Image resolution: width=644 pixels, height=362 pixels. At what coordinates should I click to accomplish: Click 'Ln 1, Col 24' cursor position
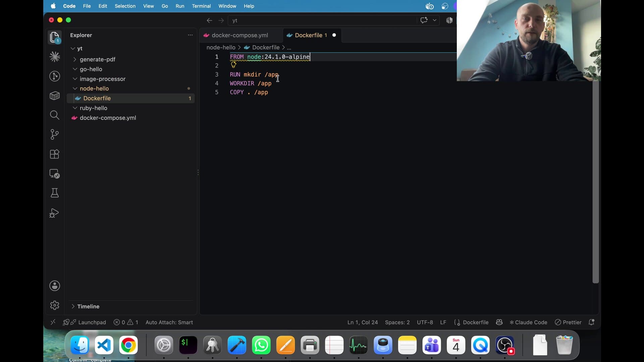pyautogui.click(x=363, y=322)
